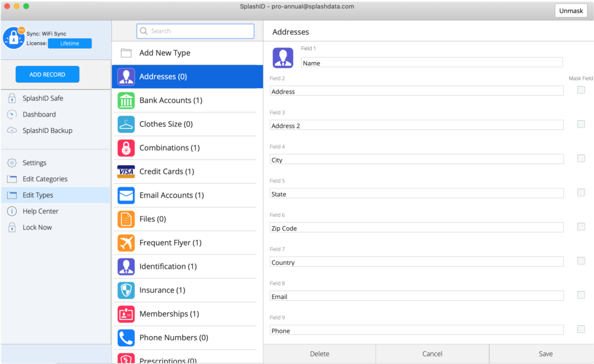Select the Frequent Flyer airplane icon
Viewport: 594px width, 364px height.
tap(126, 243)
